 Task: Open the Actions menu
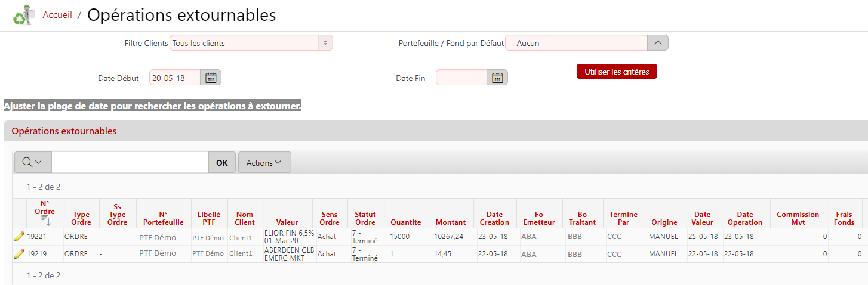click(264, 163)
